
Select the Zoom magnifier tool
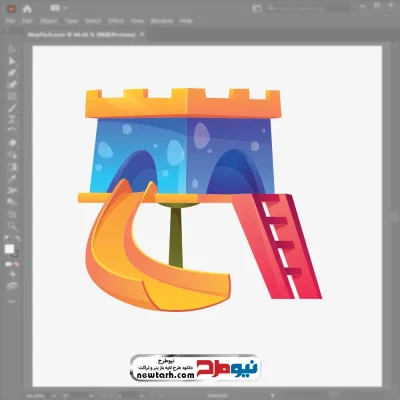click(x=12, y=226)
